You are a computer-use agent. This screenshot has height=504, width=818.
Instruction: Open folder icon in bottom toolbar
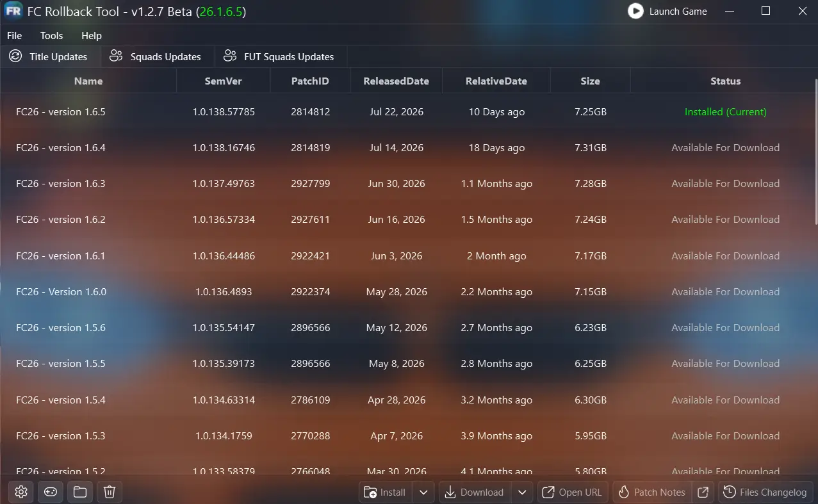(80, 492)
